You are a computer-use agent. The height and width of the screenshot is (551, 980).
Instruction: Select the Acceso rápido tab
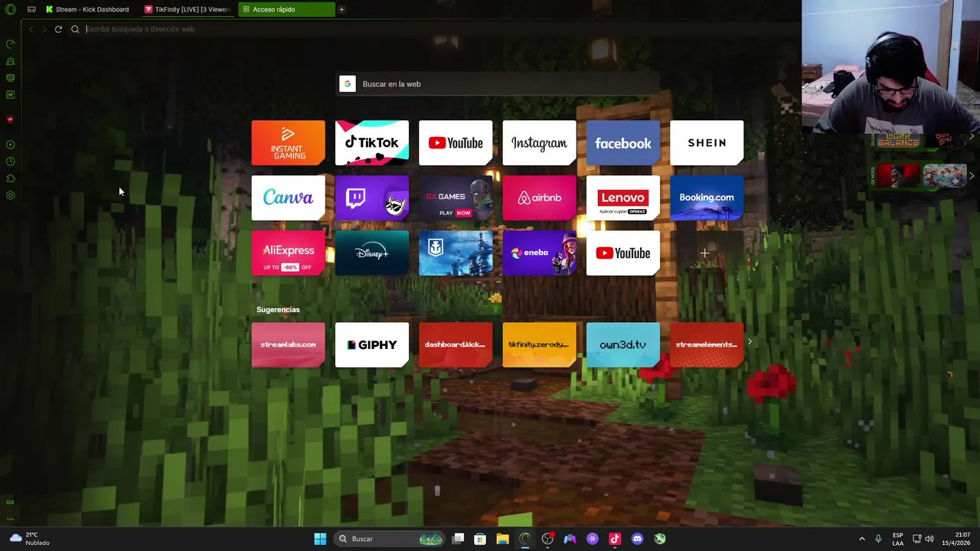[286, 9]
